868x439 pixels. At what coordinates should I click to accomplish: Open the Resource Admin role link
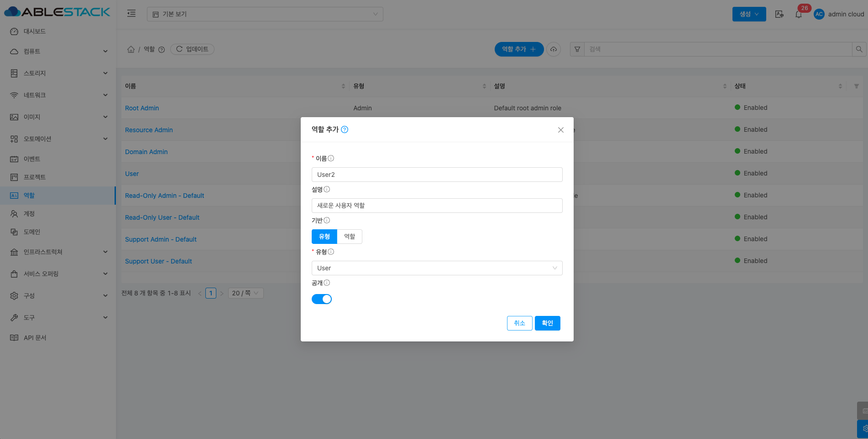149,130
